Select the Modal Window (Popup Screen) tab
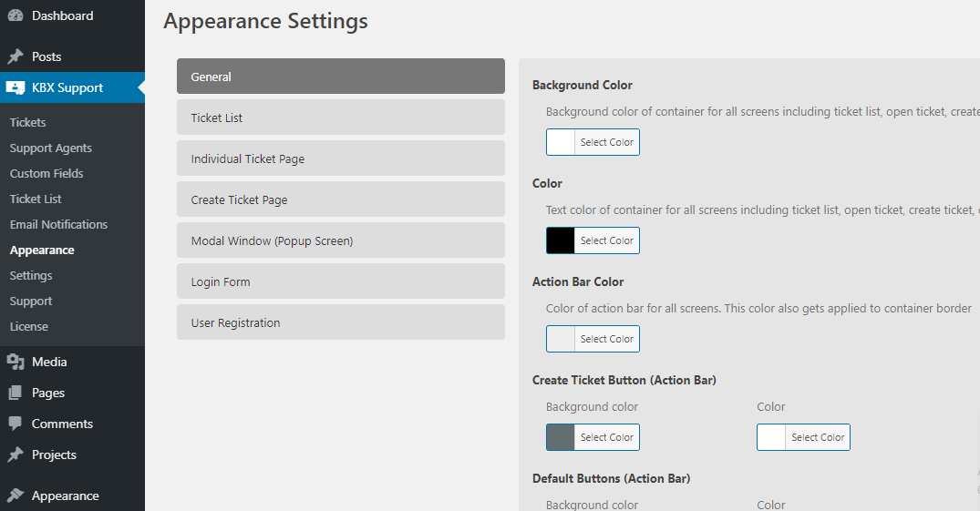The width and height of the screenshot is (980, 511). point(341,240)
